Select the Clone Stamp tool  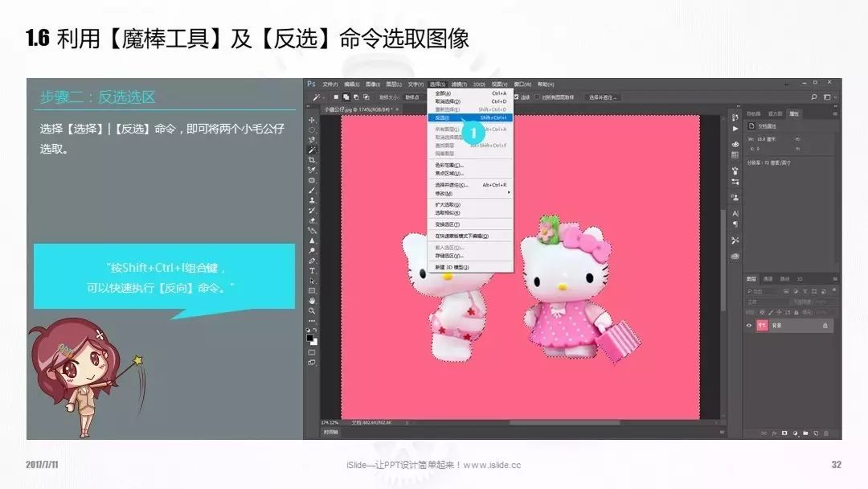(312, 200)
